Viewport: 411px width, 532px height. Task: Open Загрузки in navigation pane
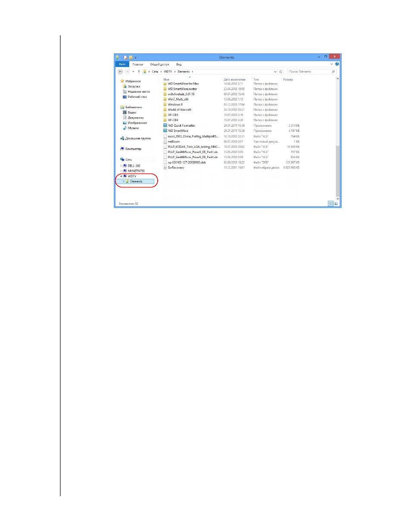(x=134, y=86)
